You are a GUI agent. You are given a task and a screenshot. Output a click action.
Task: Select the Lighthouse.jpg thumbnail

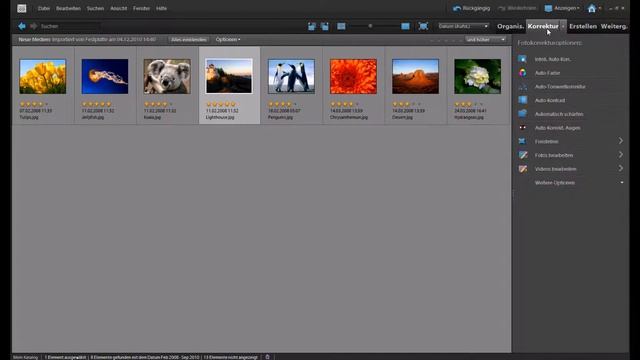229,76
